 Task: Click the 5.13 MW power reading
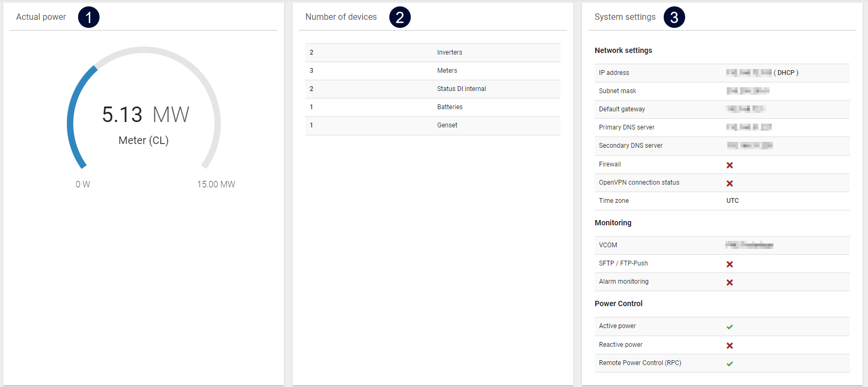pyautogui.click(x=145, y=115)
